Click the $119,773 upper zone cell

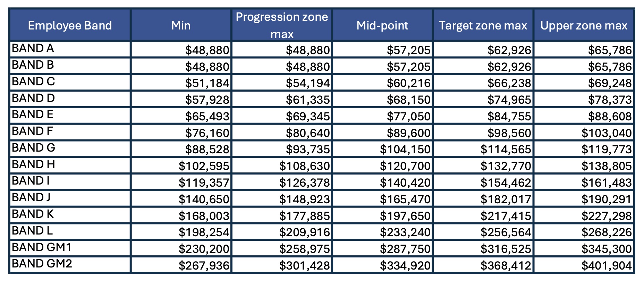(607, 150)
